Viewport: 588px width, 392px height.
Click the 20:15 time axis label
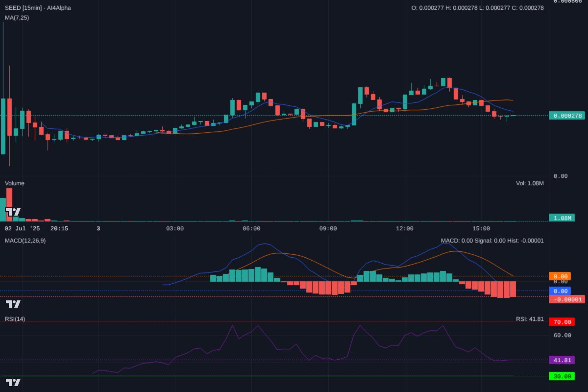(x=59, y=228)
